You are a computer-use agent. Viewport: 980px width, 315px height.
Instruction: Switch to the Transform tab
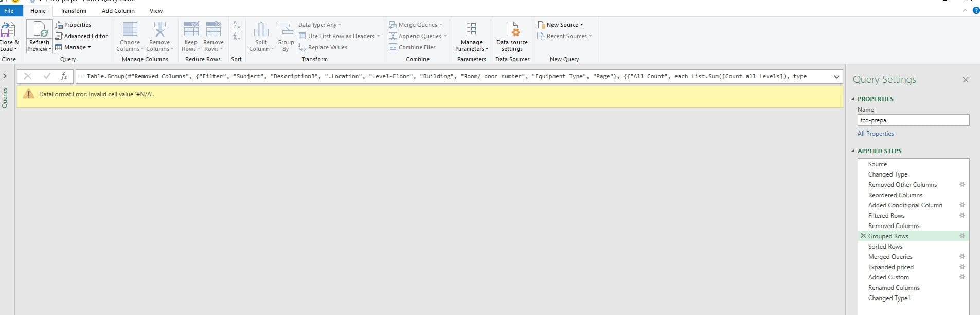click(73, 11)
